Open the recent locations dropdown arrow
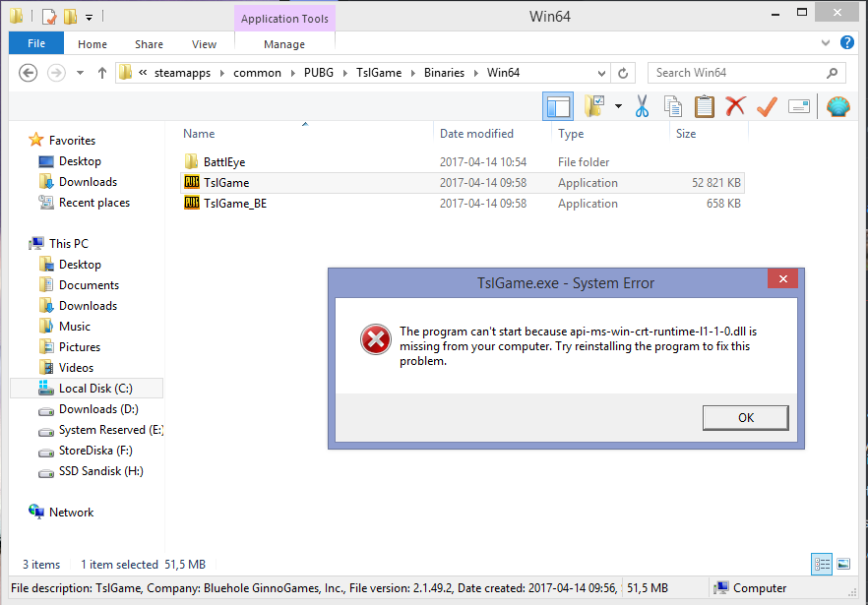This screenshot has width=868, height=605. click(x=81, y=73)
